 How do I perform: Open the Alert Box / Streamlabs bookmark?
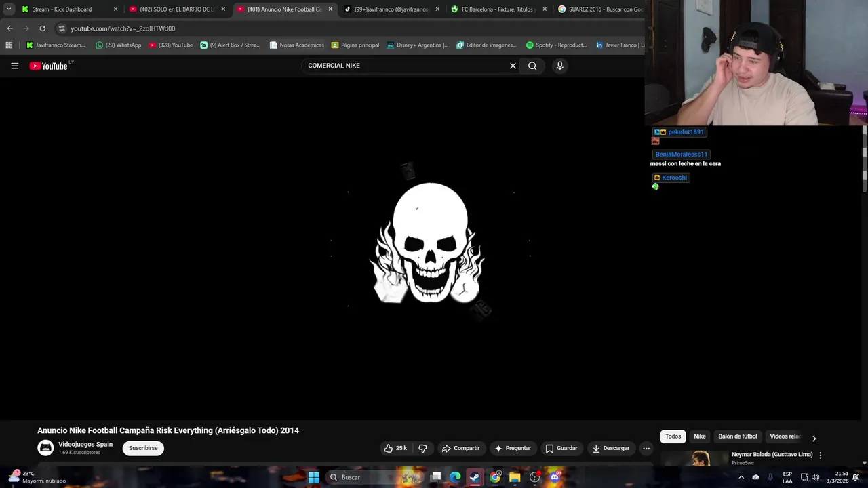231,45
